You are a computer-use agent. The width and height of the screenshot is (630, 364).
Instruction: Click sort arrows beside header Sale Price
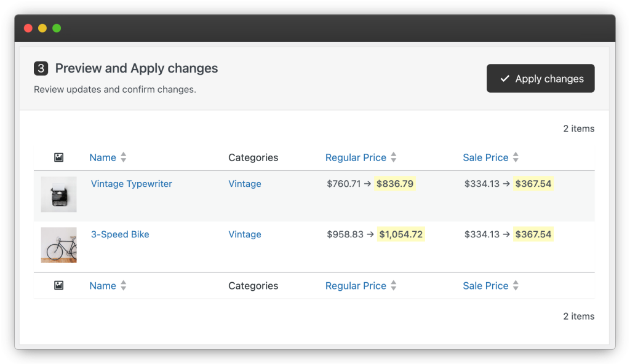[516, 157]
